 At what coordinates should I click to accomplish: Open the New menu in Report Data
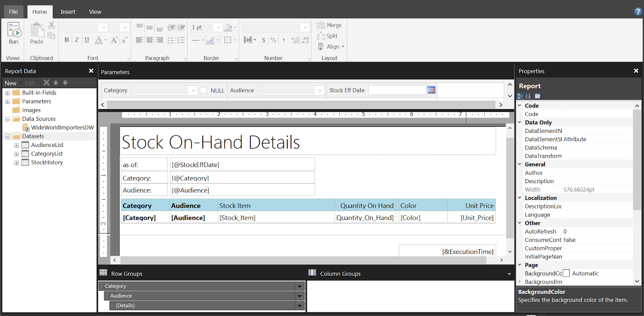12,83
